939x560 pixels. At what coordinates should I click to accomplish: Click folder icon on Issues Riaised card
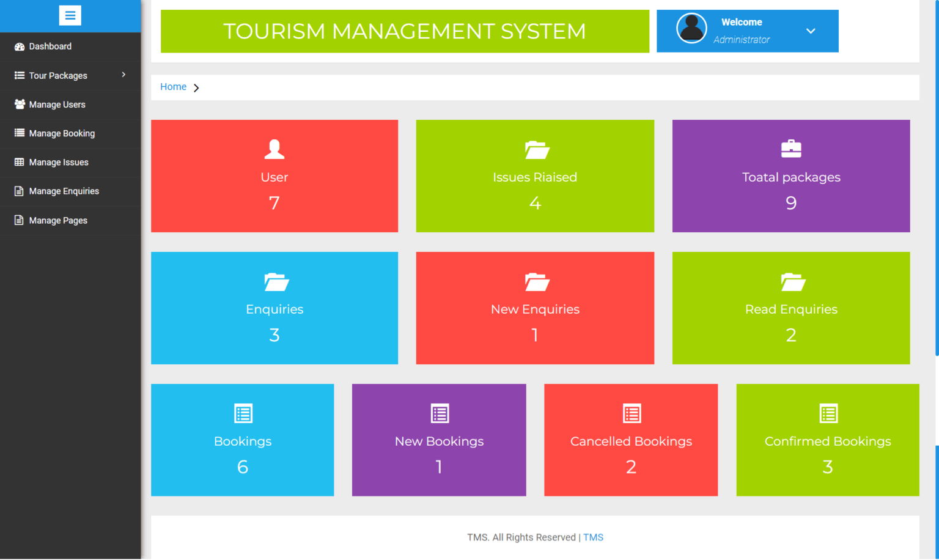537,150
